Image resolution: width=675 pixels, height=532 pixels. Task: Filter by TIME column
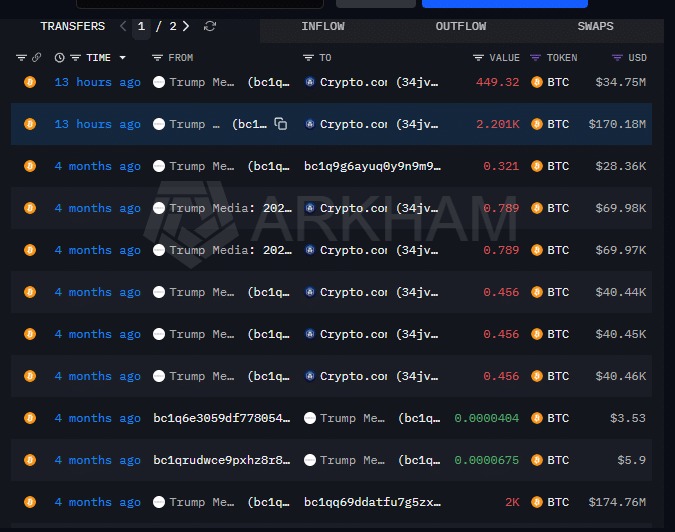[75, 58]
